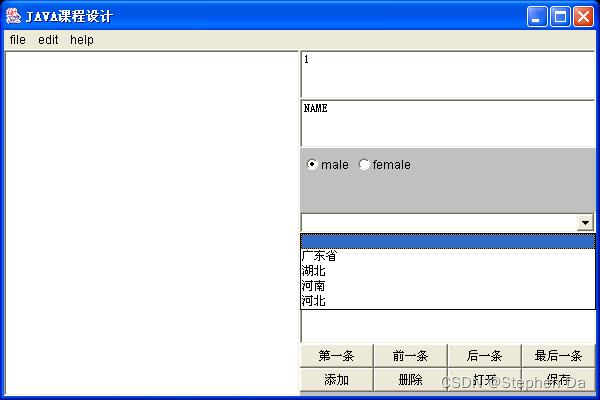Screen dimensions: 600x400
Task: Click the 前一条 button
Action: tap(410, 356)
